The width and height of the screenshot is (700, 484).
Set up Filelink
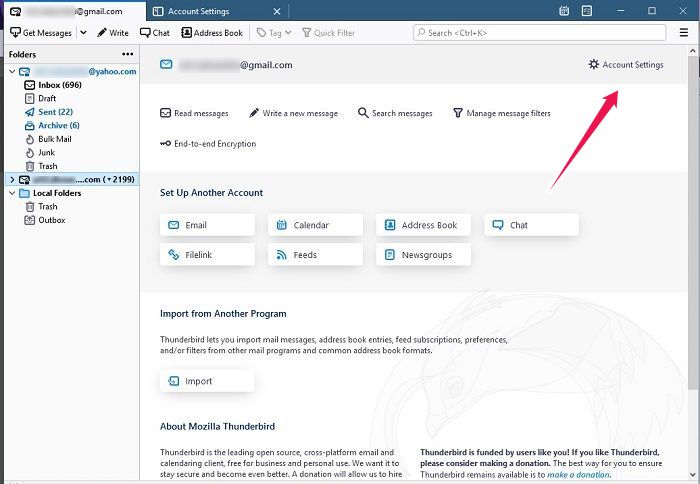click(207, 255)
